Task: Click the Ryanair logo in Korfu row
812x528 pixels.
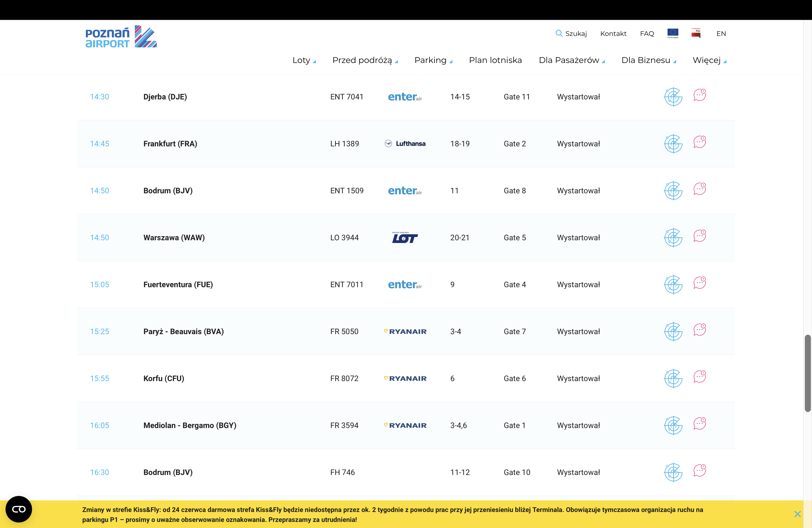Action: pos(405,378)
